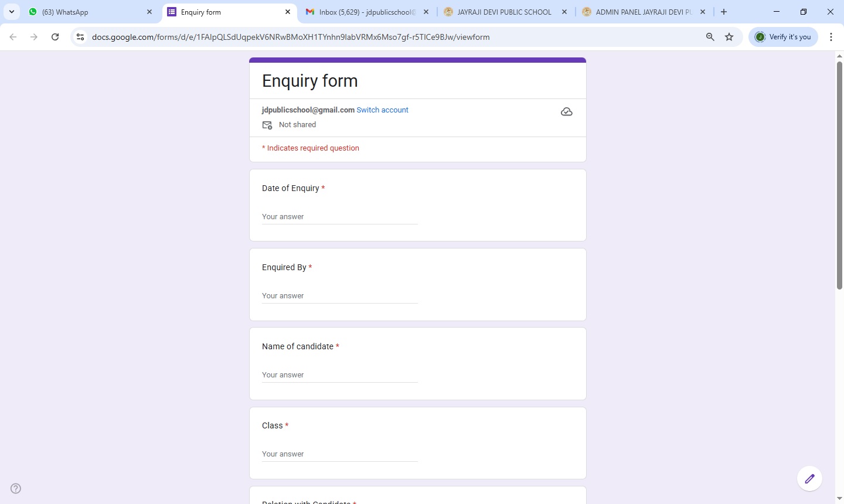The height and width of the screenshot is (504, 844).
Task: Click the zoom magnifier icon in address bar
Action: pyautogui.click(x=710, y=37)
